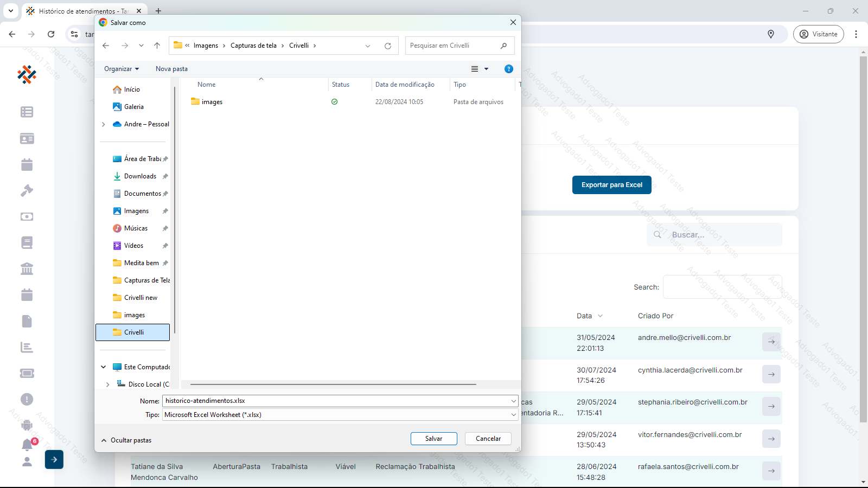Select Downloads in the navigation pane
Screen dimensions: 868x488
(140, 176)
